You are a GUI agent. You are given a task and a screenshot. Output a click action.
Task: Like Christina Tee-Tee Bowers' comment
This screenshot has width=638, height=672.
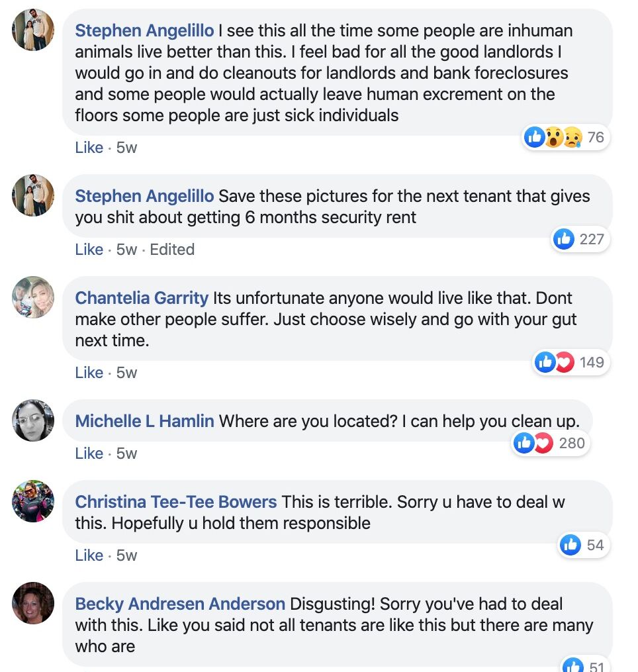coord(89,555)
